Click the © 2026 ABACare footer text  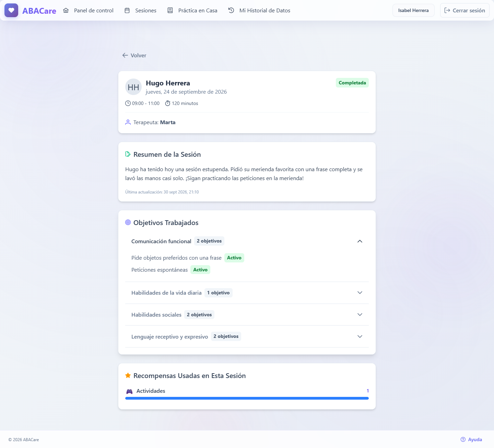(x=24, y=439)
